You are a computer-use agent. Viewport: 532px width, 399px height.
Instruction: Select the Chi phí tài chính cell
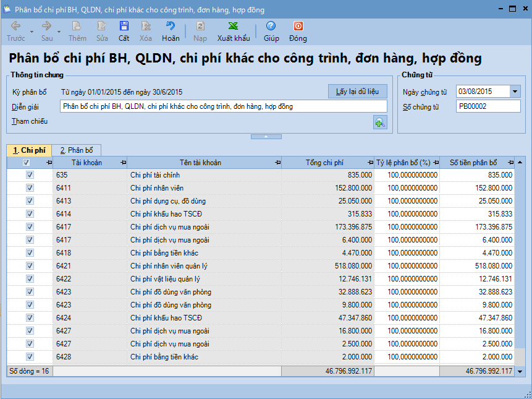tap(205, 175)
